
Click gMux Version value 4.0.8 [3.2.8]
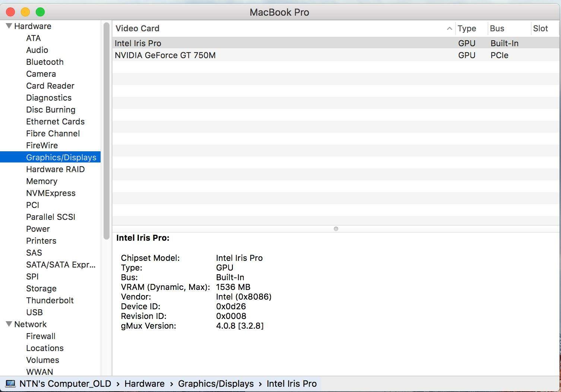(x=240, y=326)
